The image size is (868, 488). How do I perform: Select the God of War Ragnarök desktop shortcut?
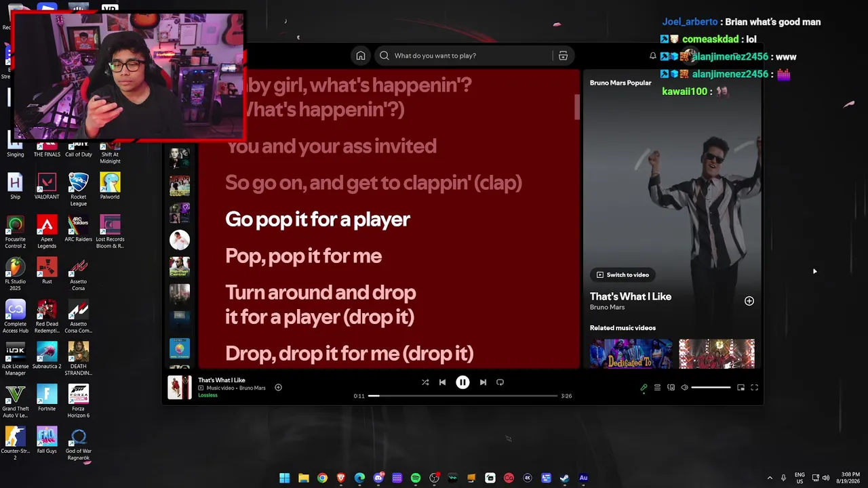pyautogui.click(x=79, y=444)
